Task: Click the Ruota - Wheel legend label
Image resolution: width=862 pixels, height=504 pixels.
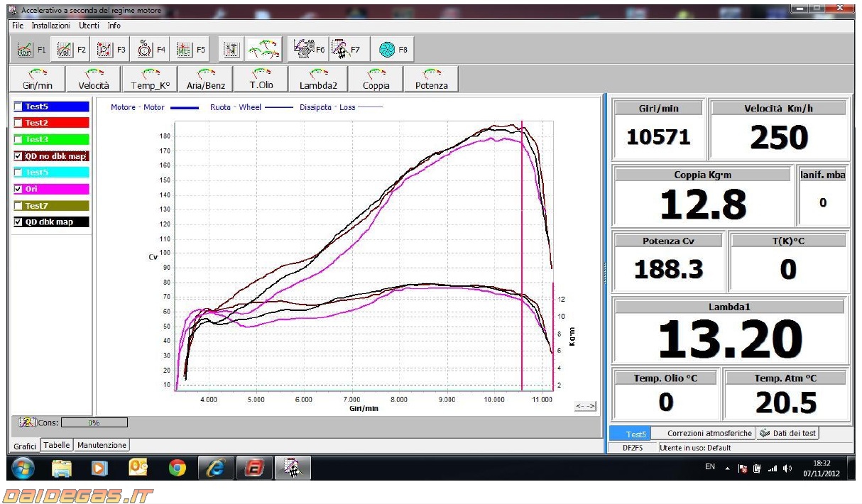Action: 236,107
